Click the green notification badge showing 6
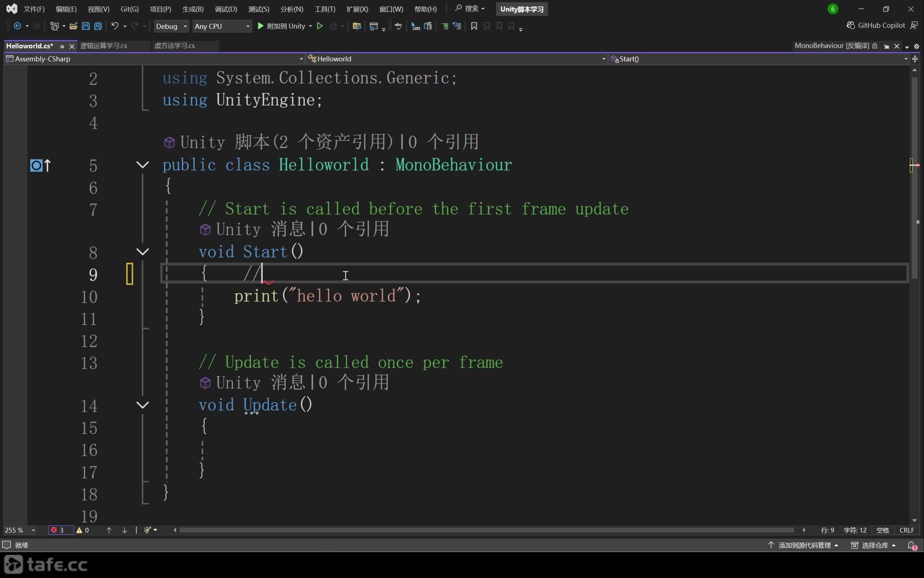Viewport: 924px width, 578px height. [833, 9]
